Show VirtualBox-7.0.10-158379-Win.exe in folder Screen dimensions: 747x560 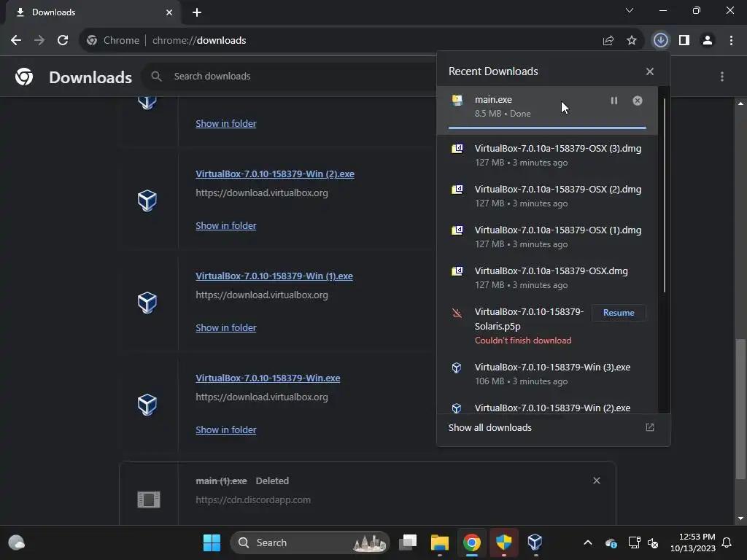pos(226,429)
